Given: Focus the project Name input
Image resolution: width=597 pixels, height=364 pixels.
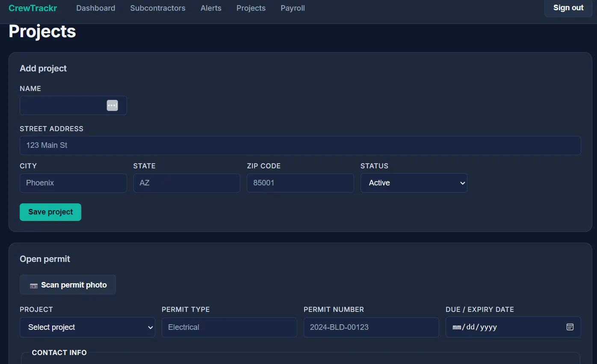Looking at the screenshot, I should (x=73, y=105).
